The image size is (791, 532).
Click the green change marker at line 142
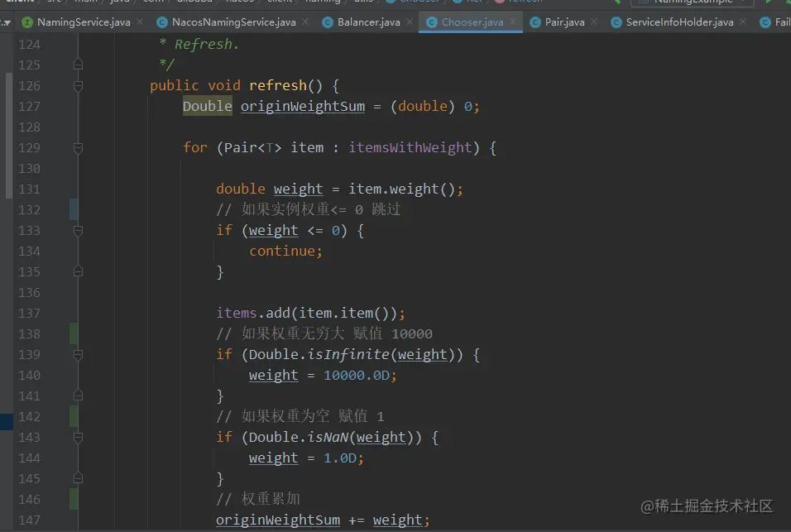[74, 416]
